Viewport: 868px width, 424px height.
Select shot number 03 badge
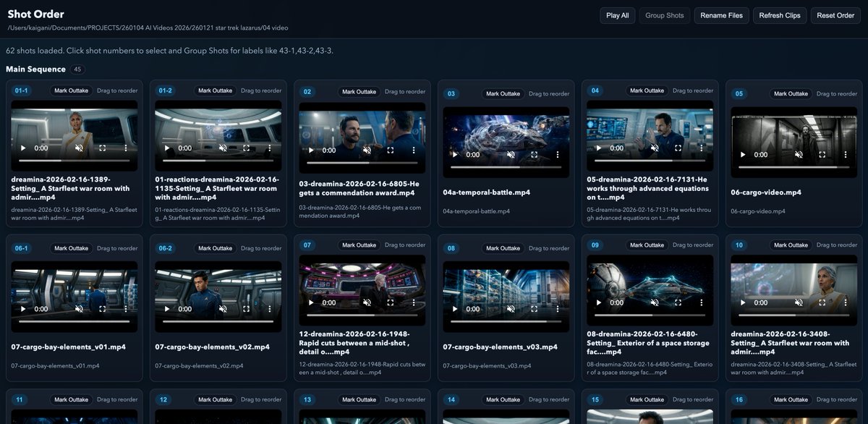tap(451, 94)
